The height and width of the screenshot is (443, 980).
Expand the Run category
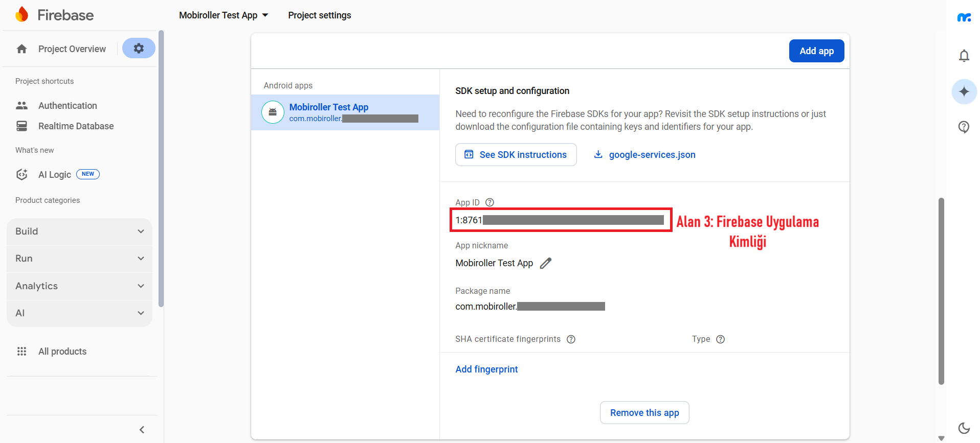[x=80, y=259]
